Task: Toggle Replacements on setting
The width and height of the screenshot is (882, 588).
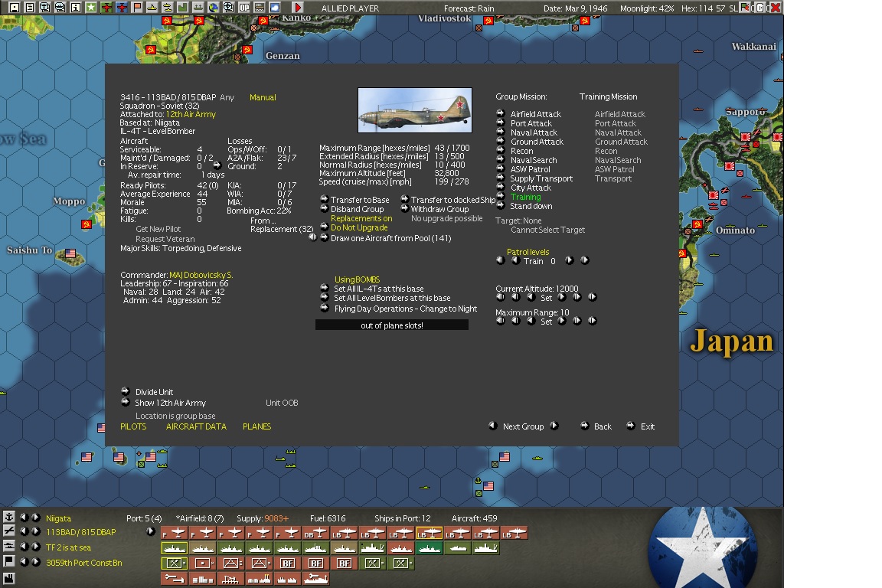Action: [361, 218]
